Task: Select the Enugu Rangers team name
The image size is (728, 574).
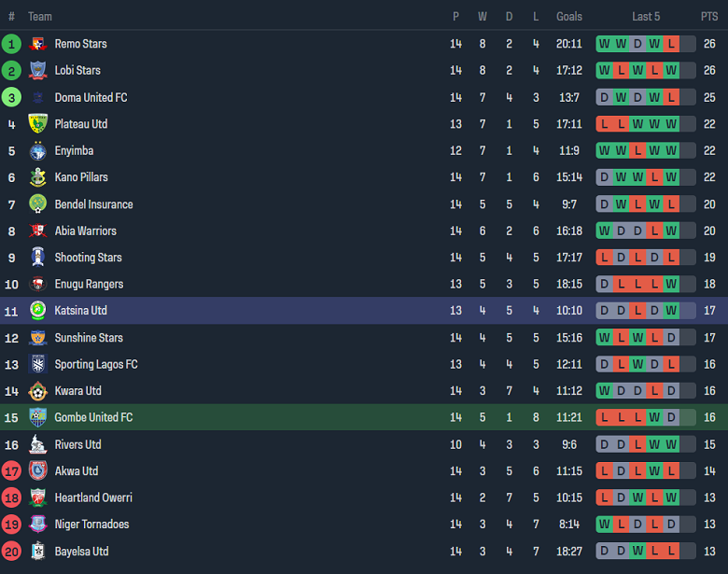Action: click(89, 284)
